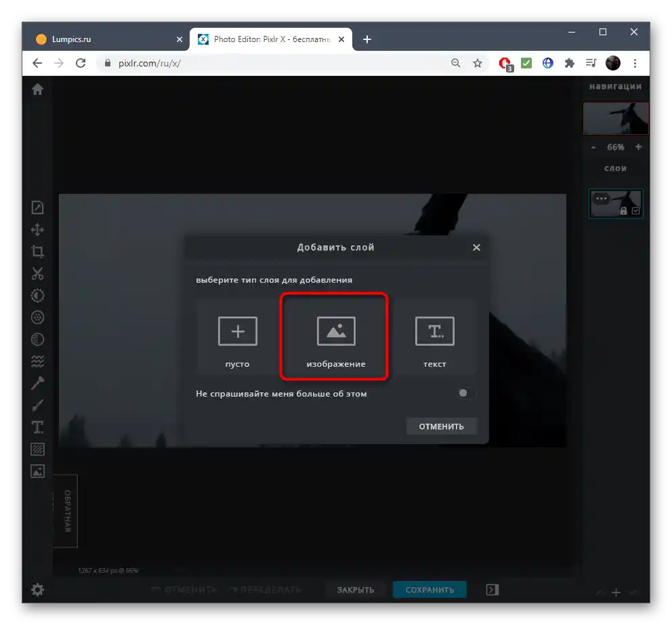Click the panel toggle icon beside СОХРАНИТЬ
Image resolution: width=672 pixels, height=625 pixels.
click(492, 590)
